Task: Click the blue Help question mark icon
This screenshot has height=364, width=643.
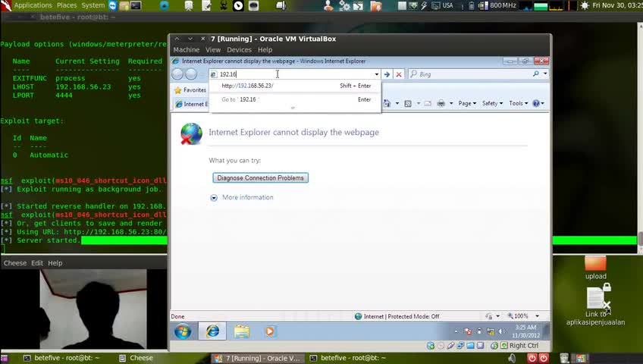Action: coord(536,103)
